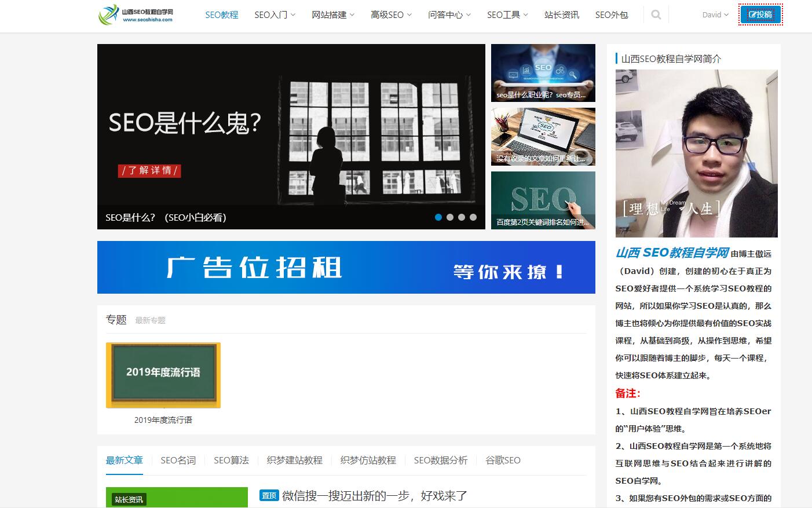Click the blogger portrait photo in sidebar
The height and width of the screenshot is (508, 812).
(697, 154)
